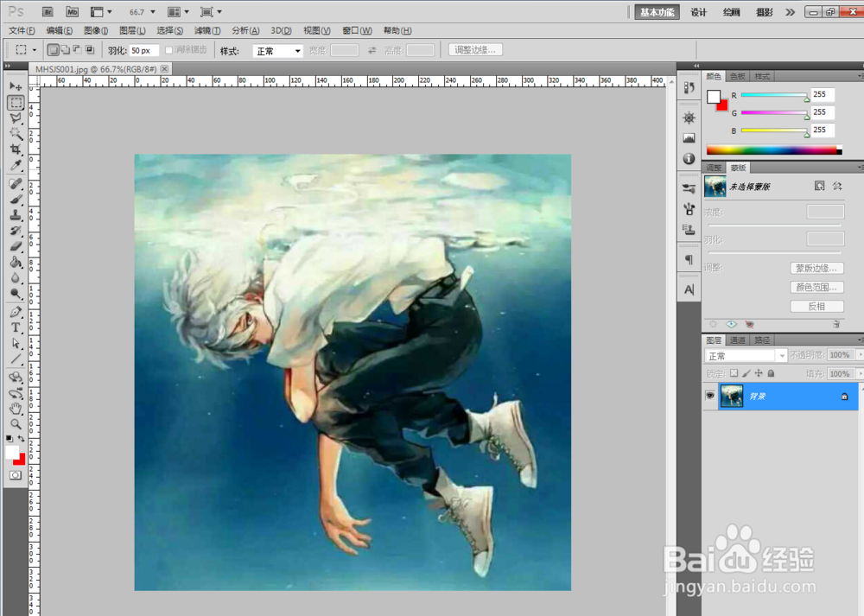The image size is (864, 616).
Task: Select the Pen tool
Action: tap(16, 312)
